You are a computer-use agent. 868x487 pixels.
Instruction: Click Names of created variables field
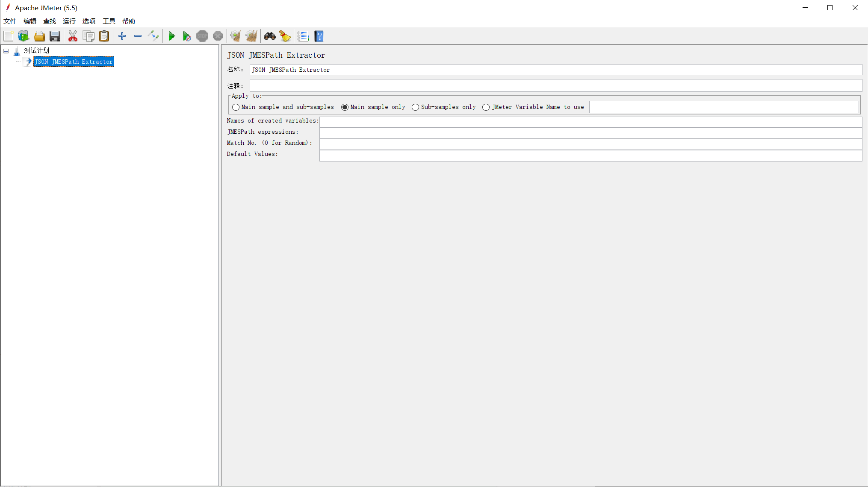tap(590, 122)
